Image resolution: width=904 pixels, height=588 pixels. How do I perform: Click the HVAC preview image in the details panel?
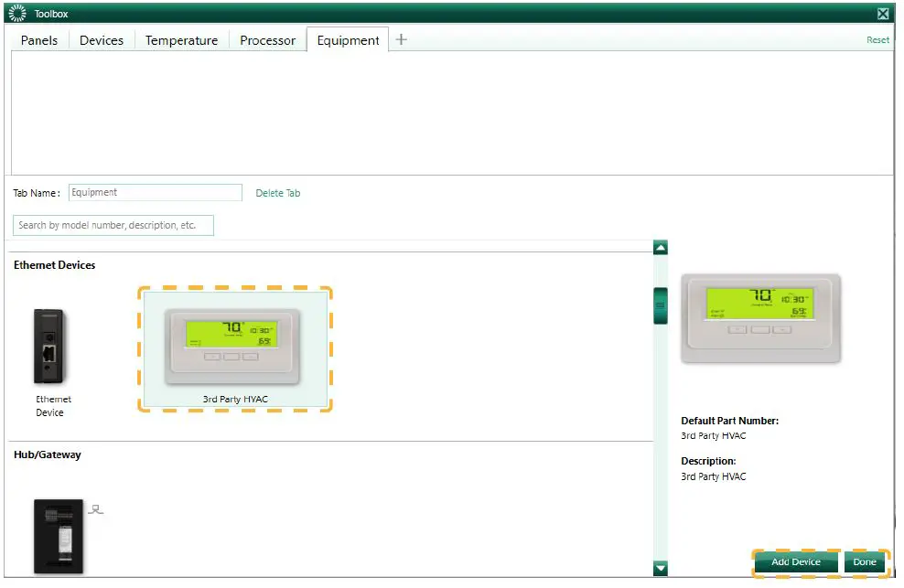point(760,318)
